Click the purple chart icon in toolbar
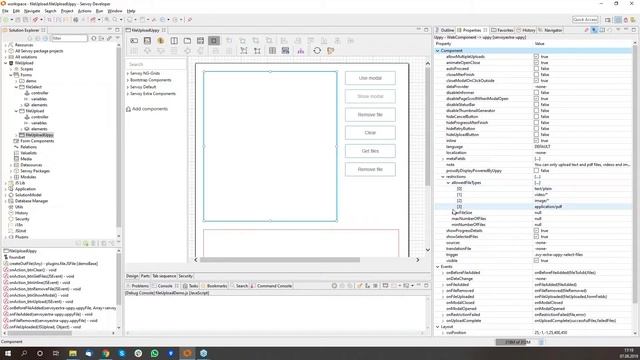 [x=301, y=51]
